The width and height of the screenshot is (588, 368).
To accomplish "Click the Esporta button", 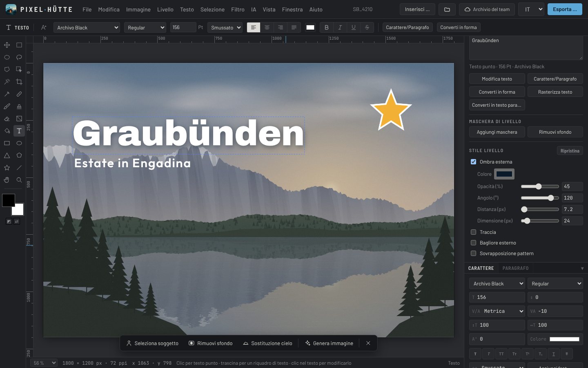I will point(565,9).
